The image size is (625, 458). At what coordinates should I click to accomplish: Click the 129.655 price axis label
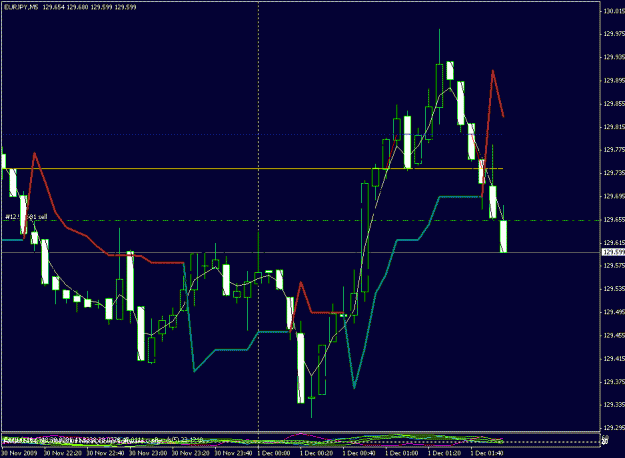pos(614,219)
